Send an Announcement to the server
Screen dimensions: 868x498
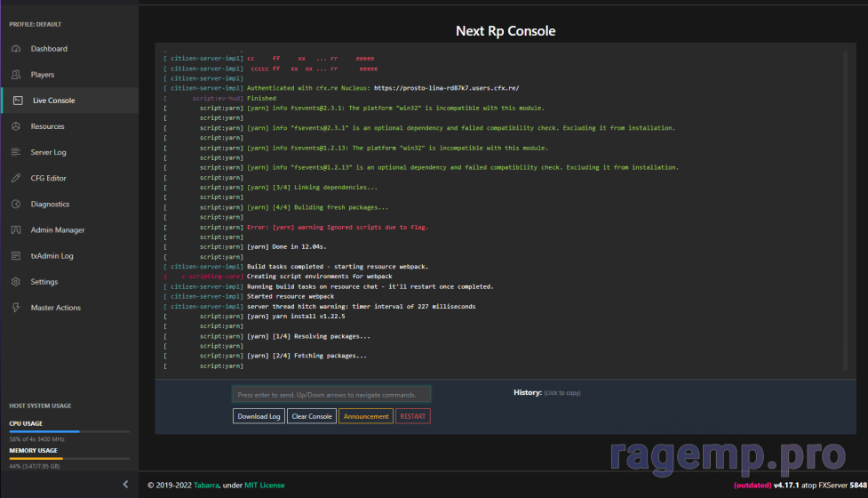point(366,416)
